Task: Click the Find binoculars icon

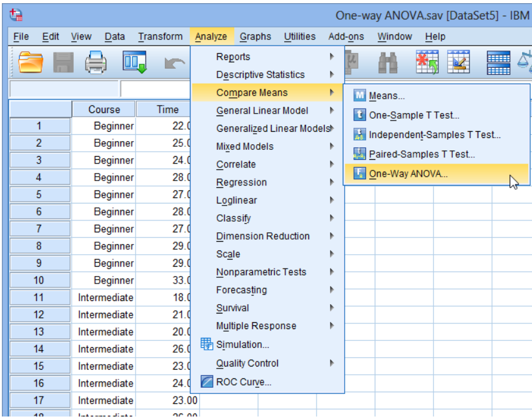Action: coord(388,63)
